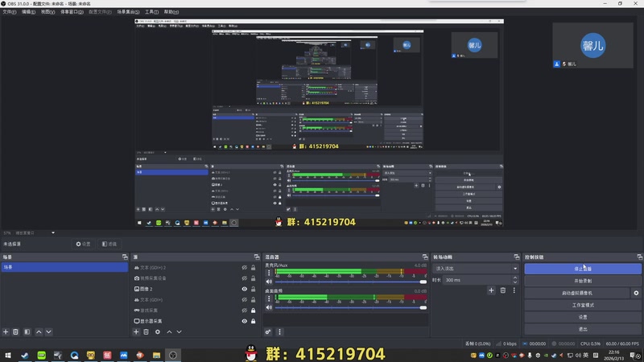Open transition three-dot properties menu

(514, 290)
